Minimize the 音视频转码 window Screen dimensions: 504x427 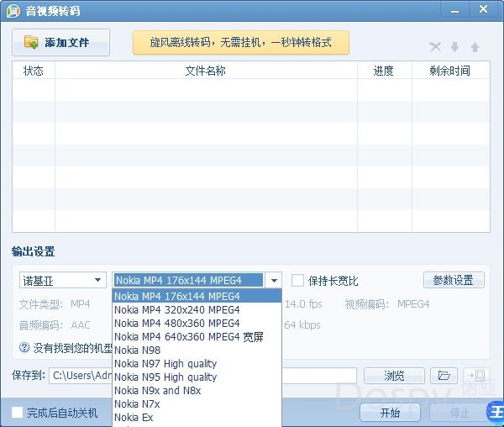tap(454, 11)
